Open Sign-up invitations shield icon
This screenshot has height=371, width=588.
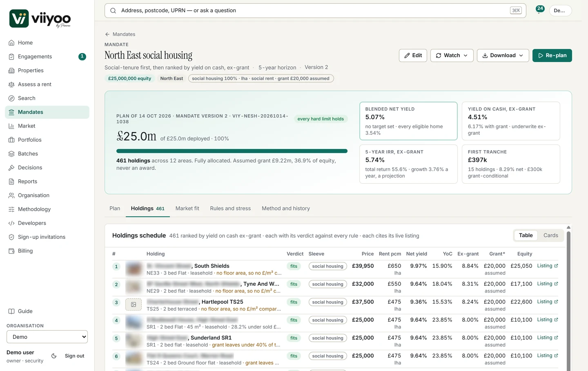11,237
